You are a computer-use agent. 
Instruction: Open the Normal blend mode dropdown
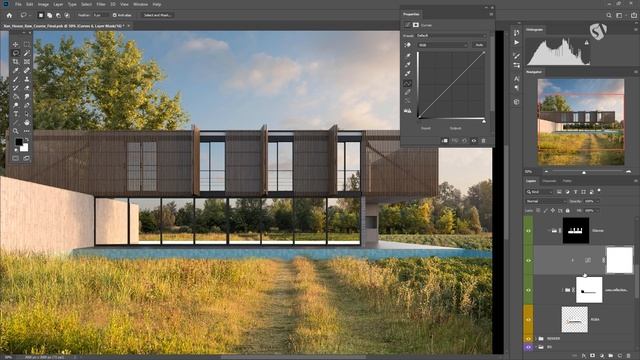coord(545,201)
